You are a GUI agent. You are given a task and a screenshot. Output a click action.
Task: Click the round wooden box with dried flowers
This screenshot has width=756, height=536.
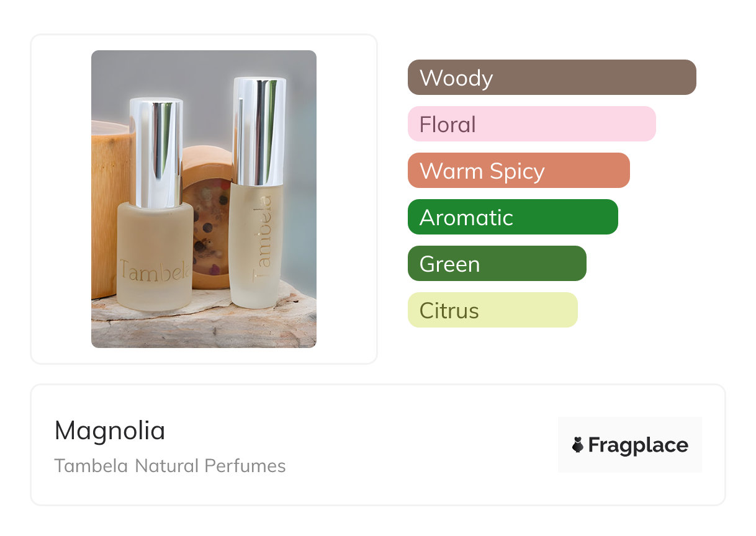(x=208, y=223)
